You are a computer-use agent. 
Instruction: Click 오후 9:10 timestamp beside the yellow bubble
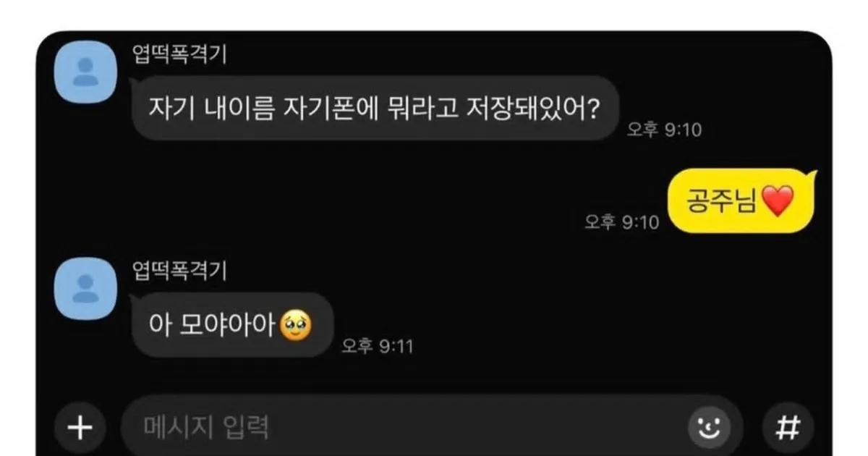pos(622,222)
